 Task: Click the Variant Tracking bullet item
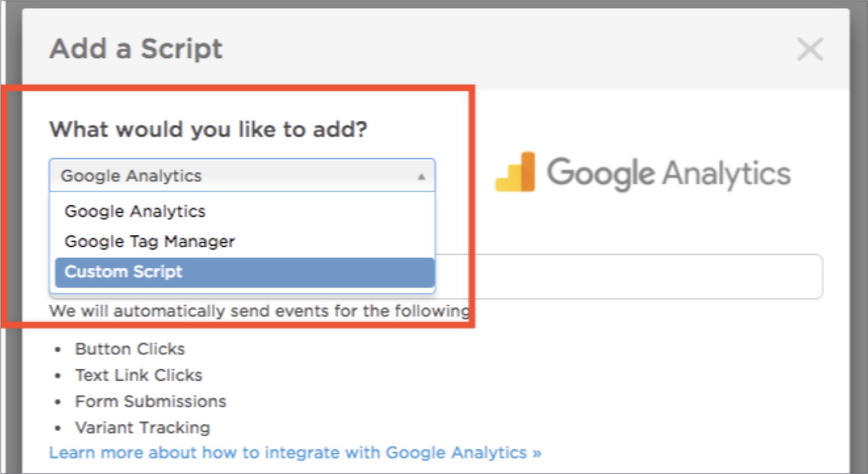pos(143,428)
